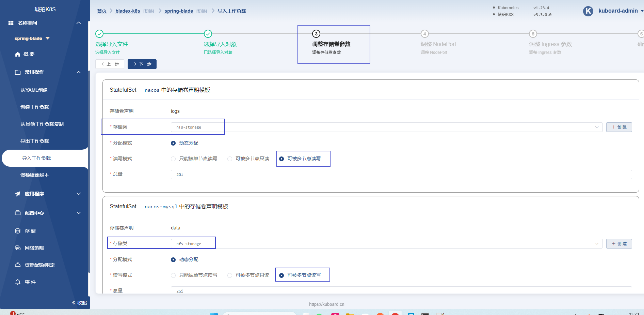The height and width of the screenshot is (315, 644).
Task: Open the kuboard-admin user dropdown
Action: (621, 11)
